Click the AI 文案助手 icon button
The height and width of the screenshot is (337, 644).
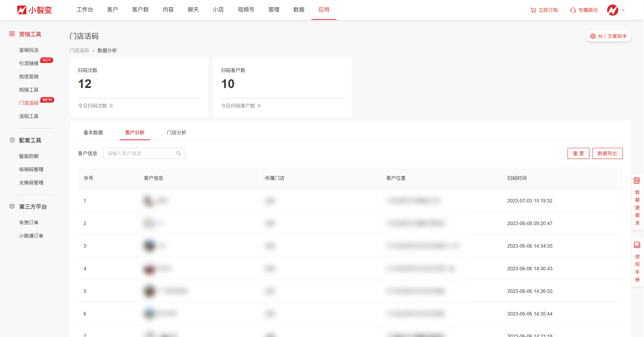[x=593, y=36]
